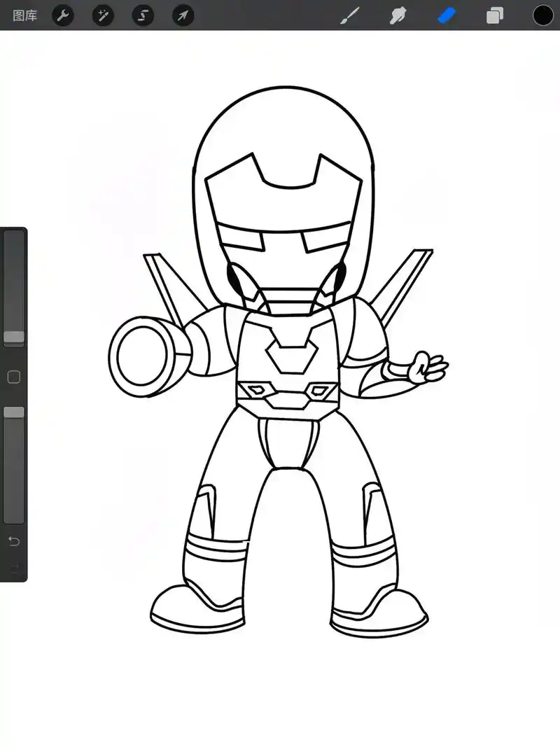Redo the stroke with the sidebar arrow

point(14,567)
